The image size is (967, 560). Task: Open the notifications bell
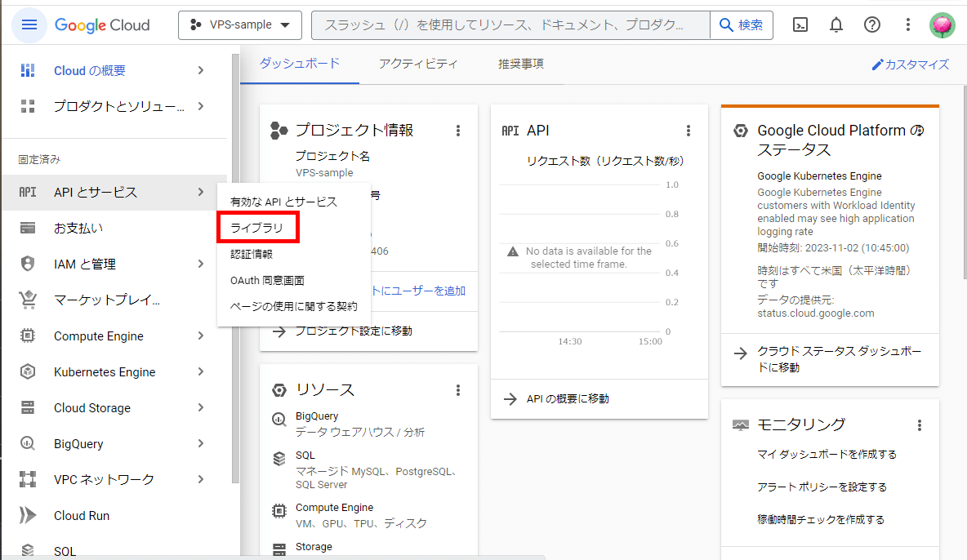(x=836, y=24)
